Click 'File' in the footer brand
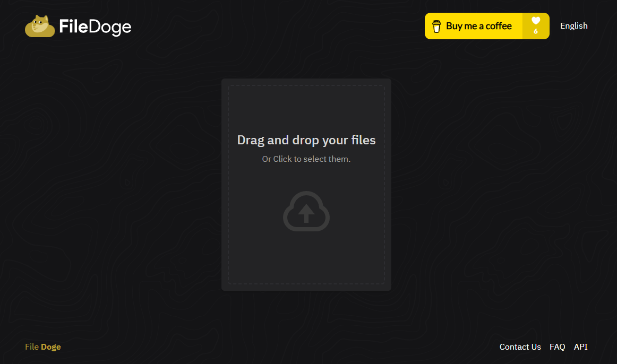This screenshot has width=617, height=364. (x=32, y=347)
